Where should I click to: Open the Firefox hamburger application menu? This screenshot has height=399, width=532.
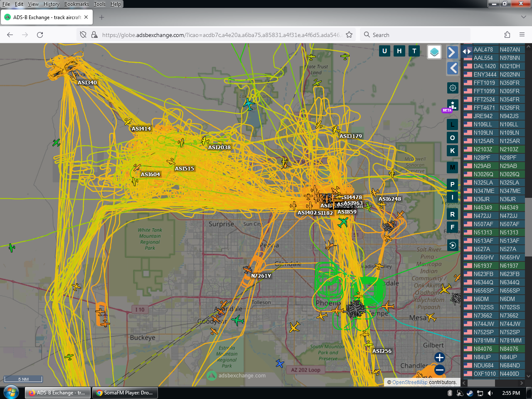[x=522, y=35]
